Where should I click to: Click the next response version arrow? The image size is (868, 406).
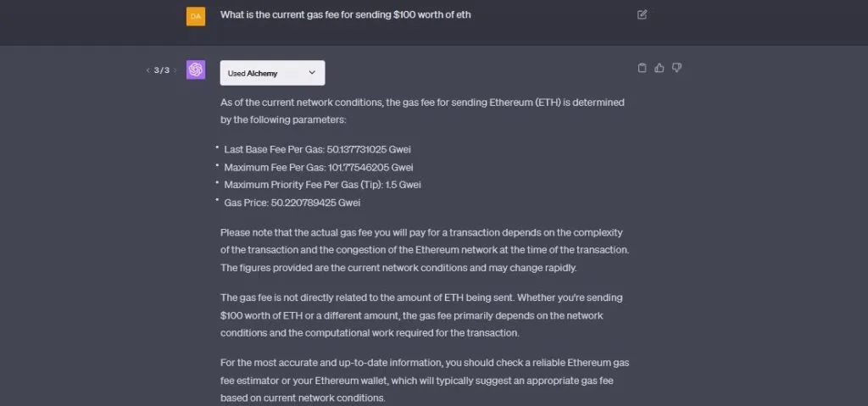pyautogui.click(x=175, y=70)
